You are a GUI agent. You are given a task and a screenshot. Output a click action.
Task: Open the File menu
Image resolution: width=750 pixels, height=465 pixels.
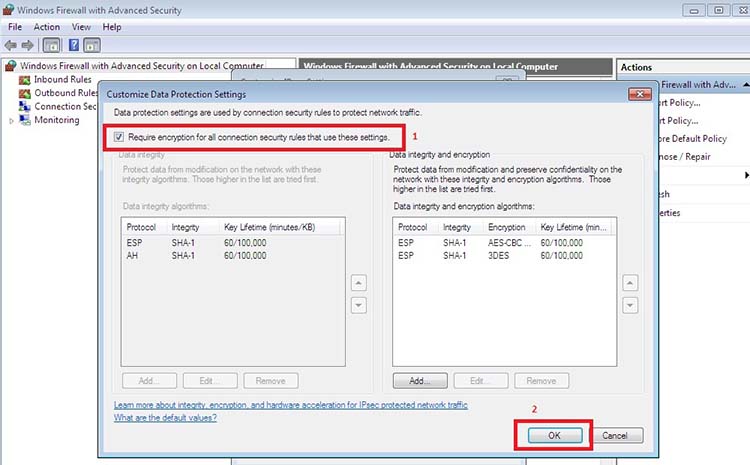(15, 27)
